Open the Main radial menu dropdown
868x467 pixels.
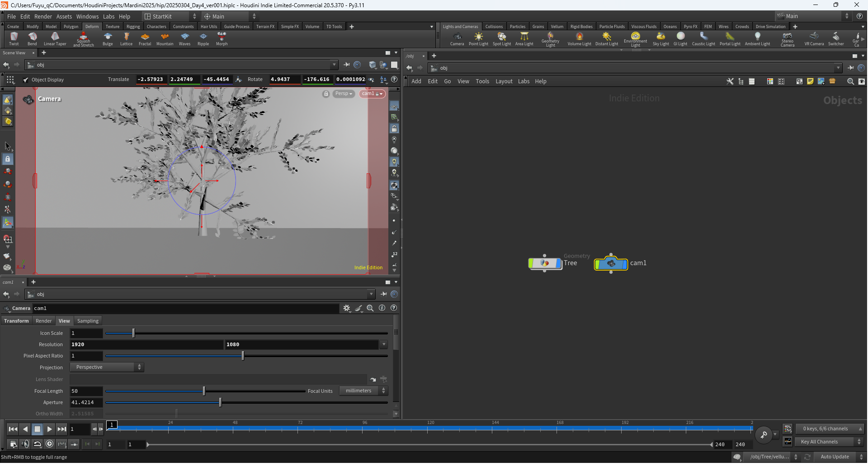pos(230,16)
